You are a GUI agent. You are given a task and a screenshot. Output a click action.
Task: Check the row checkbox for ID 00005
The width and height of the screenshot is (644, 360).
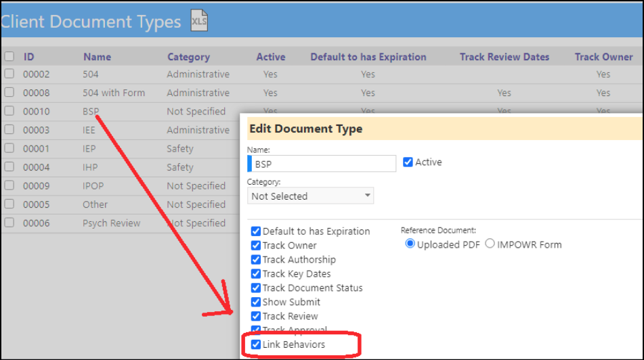(9, 204)
